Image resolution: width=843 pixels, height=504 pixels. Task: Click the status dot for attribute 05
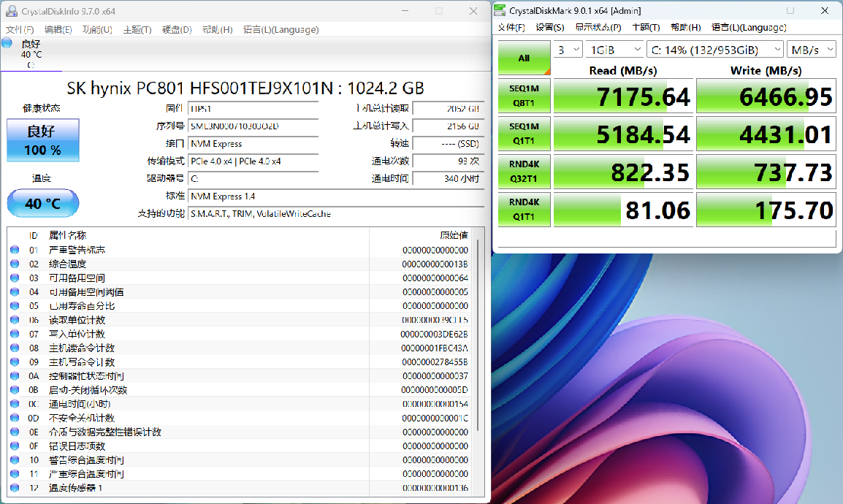pyautogui.click(x=15, y=306)
